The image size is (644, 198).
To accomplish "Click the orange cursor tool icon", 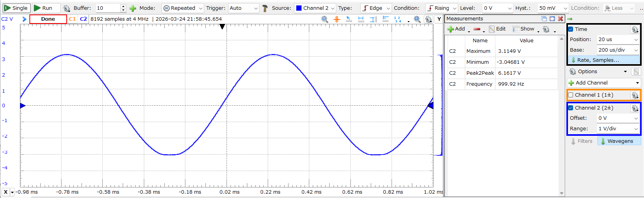I will point(337,19).
